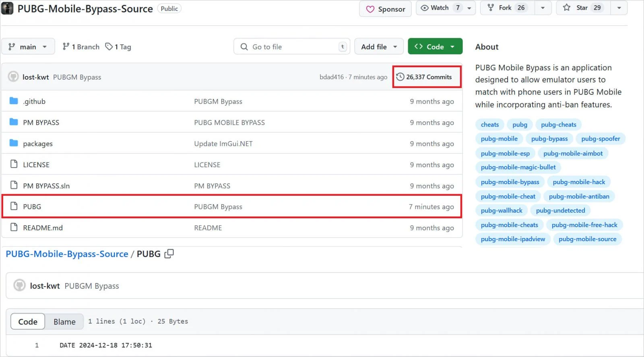Open the Watch options dropdown arrow
This screenshot has height=357, width=644.
[x=469, y=8]
